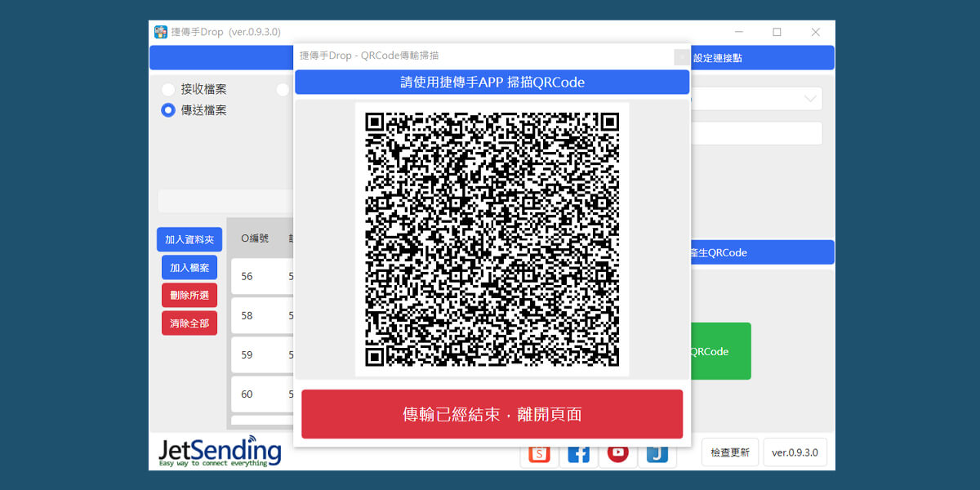The height and width of the screenshot is (490, 980).
Task: Click the text field below the connection dropdown
Action: click(x=756, y=134)
